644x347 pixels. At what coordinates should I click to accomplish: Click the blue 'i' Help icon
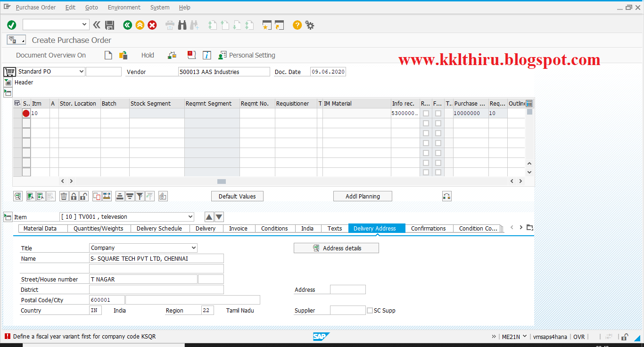[x=206, y=55]
